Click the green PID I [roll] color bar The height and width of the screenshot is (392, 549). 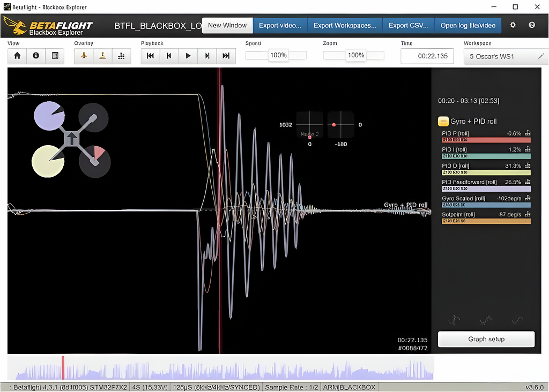click(486, 156)
